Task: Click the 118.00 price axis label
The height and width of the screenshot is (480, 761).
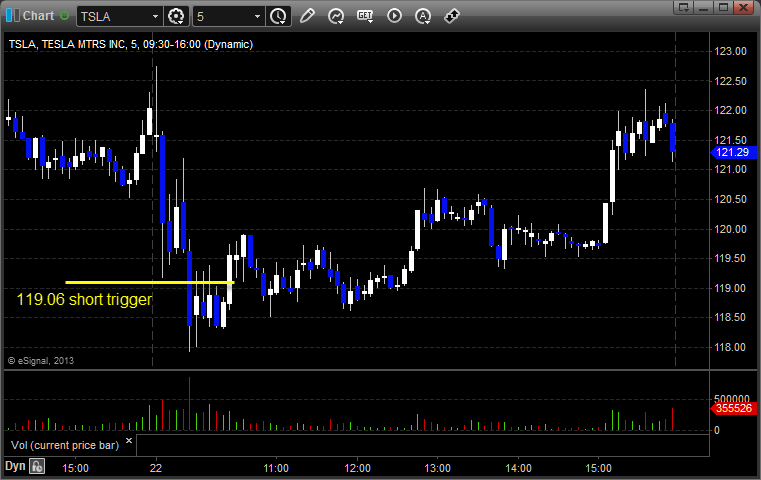Action: [730, 348]
